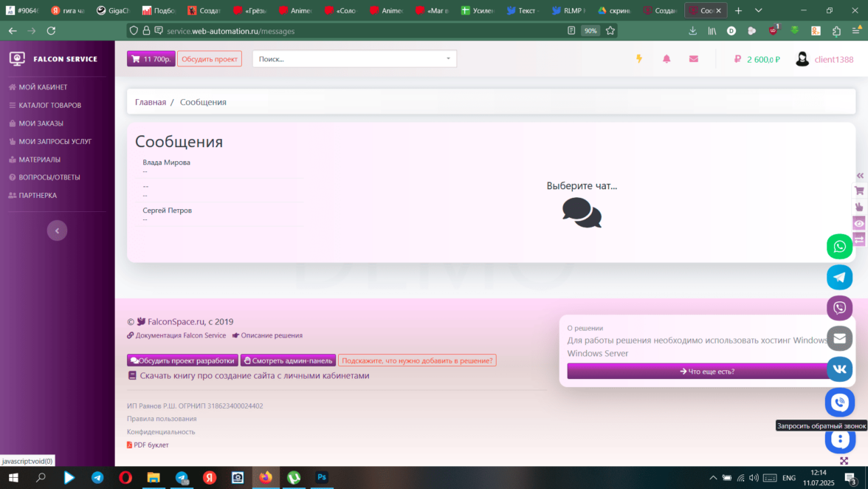Click the Что еще есть? button
Image resolution: width=868 pixels, height=489 pixels.
click(707, 372)
